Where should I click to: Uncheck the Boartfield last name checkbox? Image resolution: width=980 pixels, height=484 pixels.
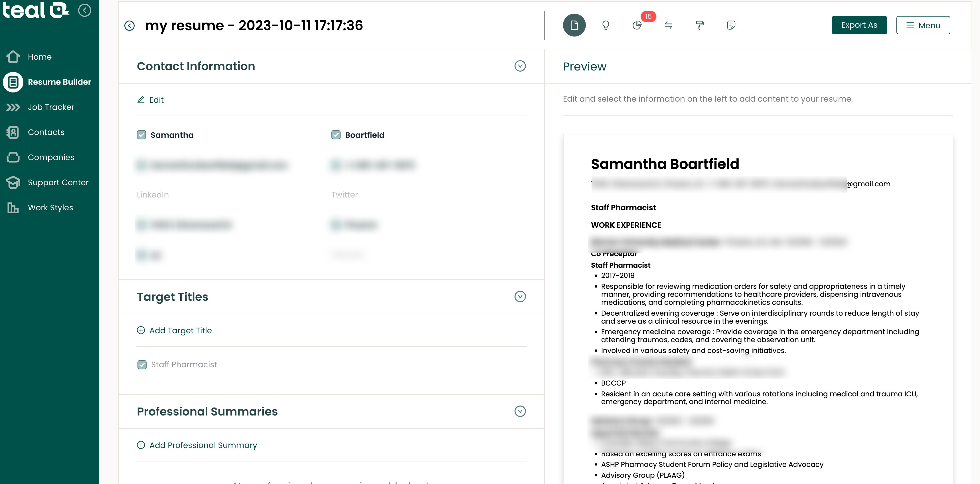pos(335,135)
